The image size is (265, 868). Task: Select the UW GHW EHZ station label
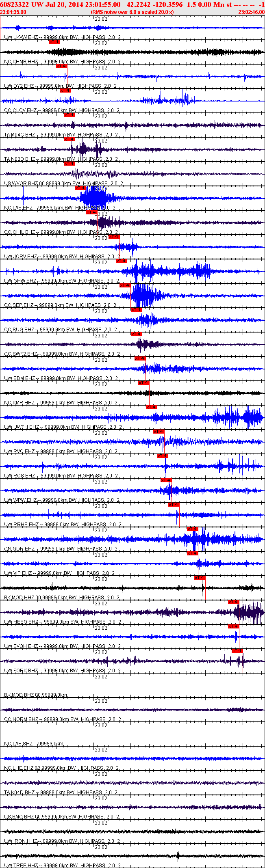62,281
